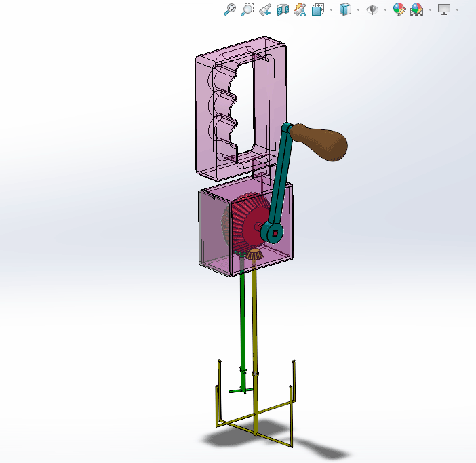Open Dynamic Annotation Views
Image resolution: width=476 pixels, height=463 pixels.
300,9
